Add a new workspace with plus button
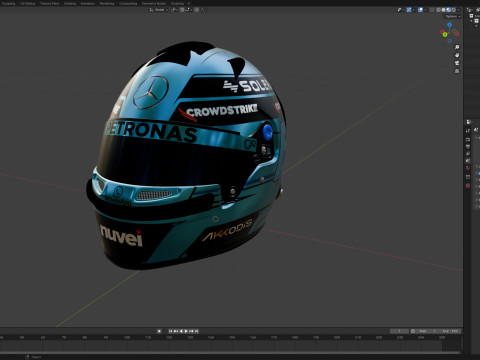Screen dimensions: 480x360 coord(189,4)
